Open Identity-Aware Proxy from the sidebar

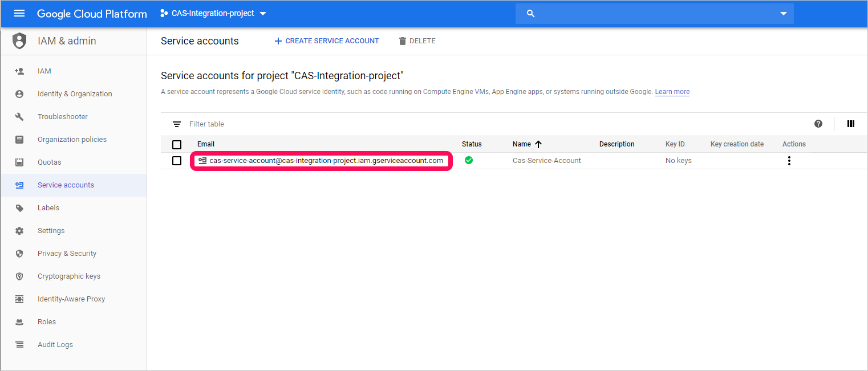coord(71,299)
